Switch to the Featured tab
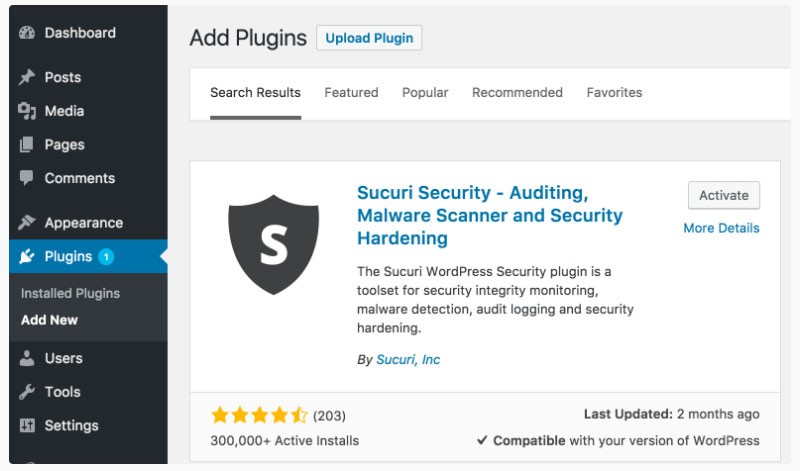The width and height of the screenshot is (800, 471). [352, 92]
